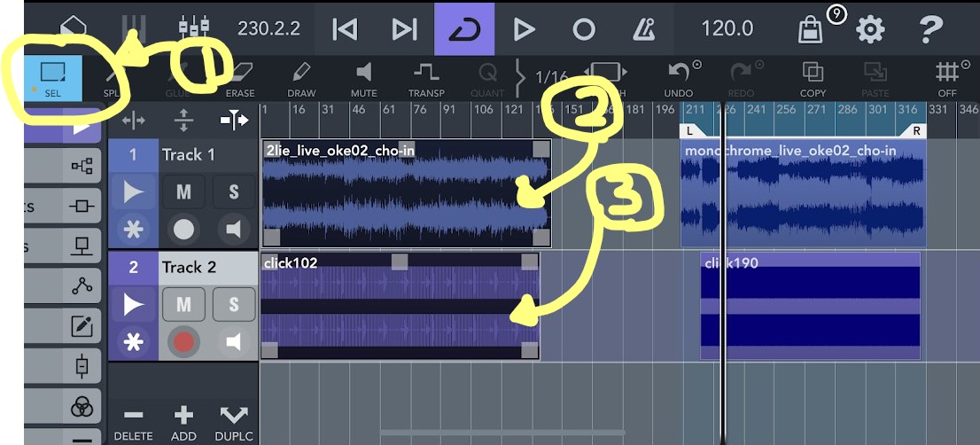The width and height of the screenshot is (980, 445).
Task: Select the Track 1 header number
Action: coord(133,154)
